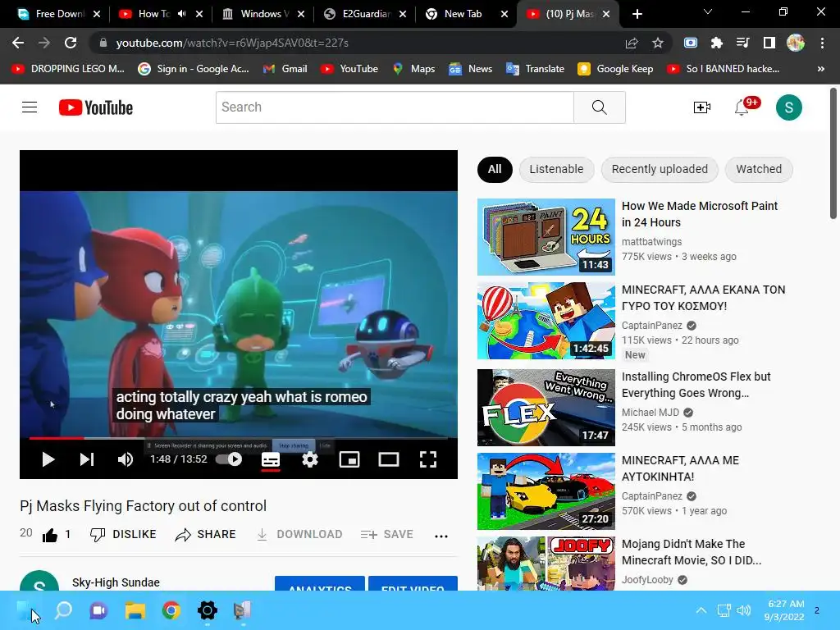
Task: Like the video with thumbs up
Action: (x=50, y=535)
